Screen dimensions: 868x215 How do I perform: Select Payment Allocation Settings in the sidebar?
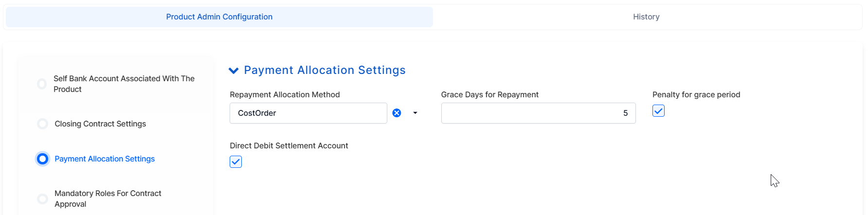click(105, 159)
